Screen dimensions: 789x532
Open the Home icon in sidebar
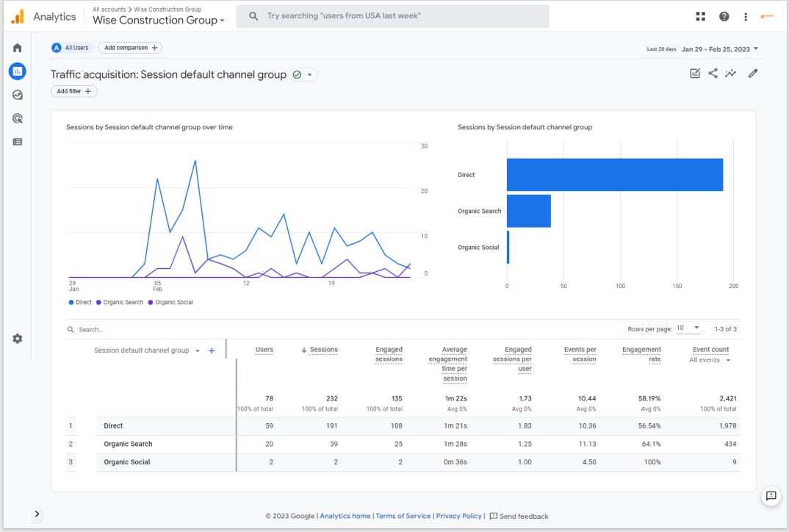click(x=18, y=48)
